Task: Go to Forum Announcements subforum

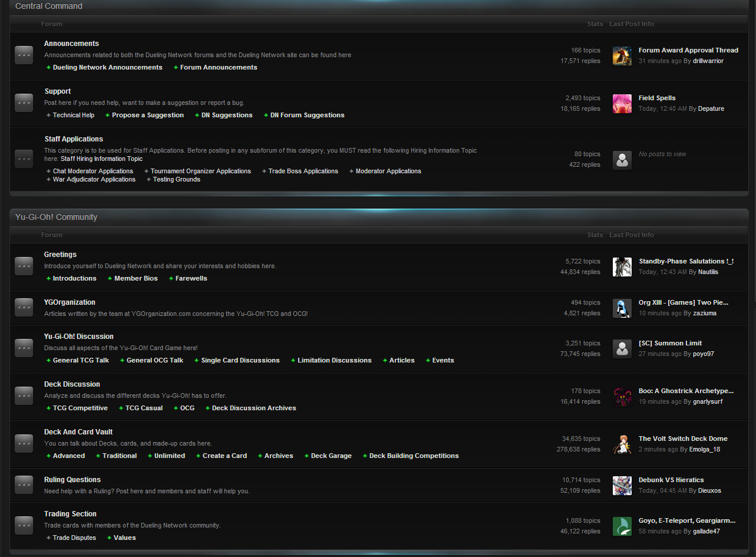Action: 219,67
